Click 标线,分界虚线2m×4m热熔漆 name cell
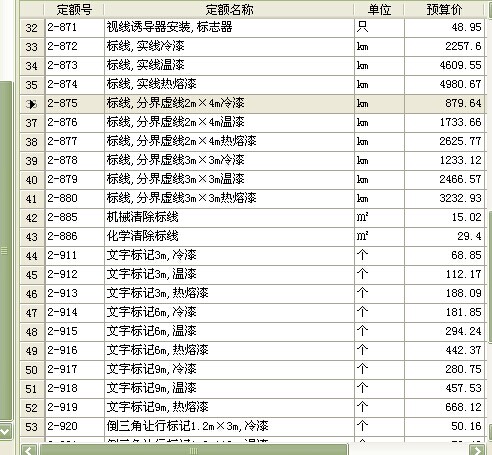The height and width of the screenshot is (455, 492). (229, 142)
